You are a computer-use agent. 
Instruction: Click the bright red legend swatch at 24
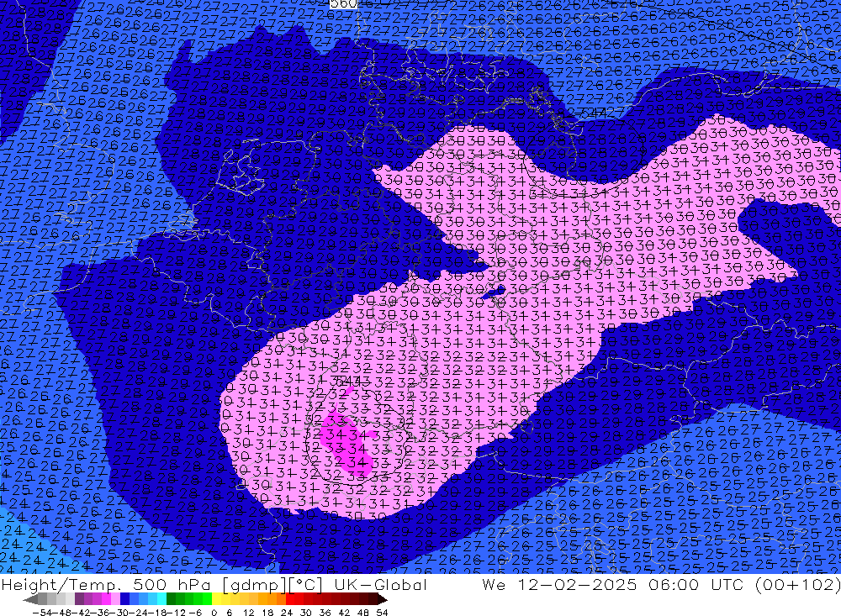[290, 600]
